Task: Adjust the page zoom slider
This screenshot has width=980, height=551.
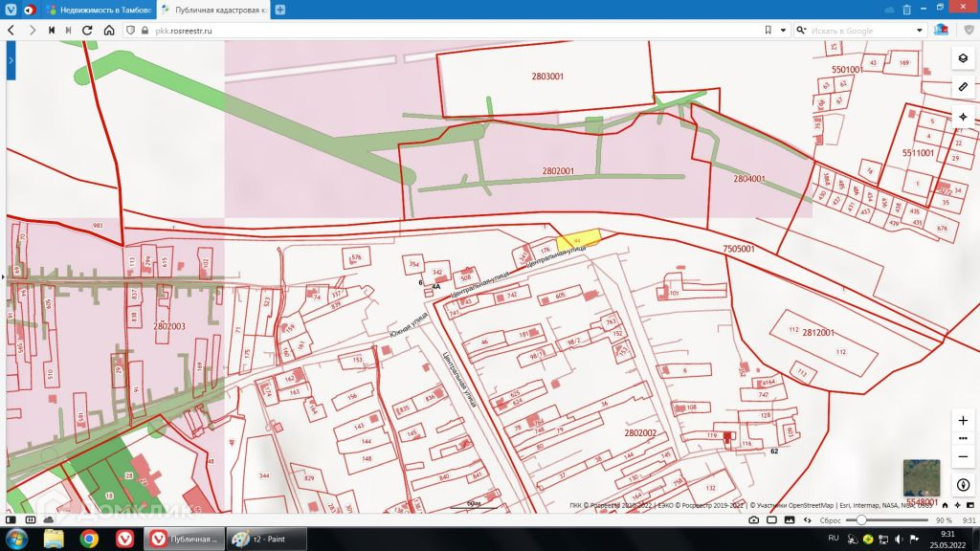Action: (x=886, y=519)
